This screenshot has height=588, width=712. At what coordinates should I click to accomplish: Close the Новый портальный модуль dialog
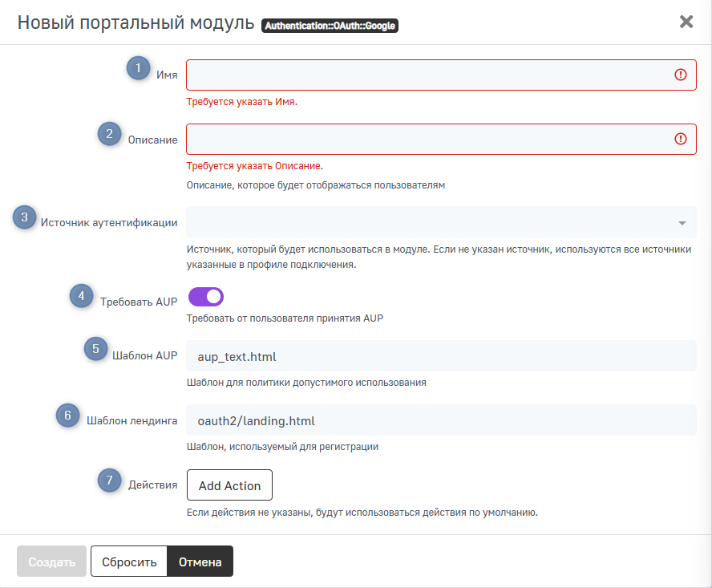coord(686,22)
